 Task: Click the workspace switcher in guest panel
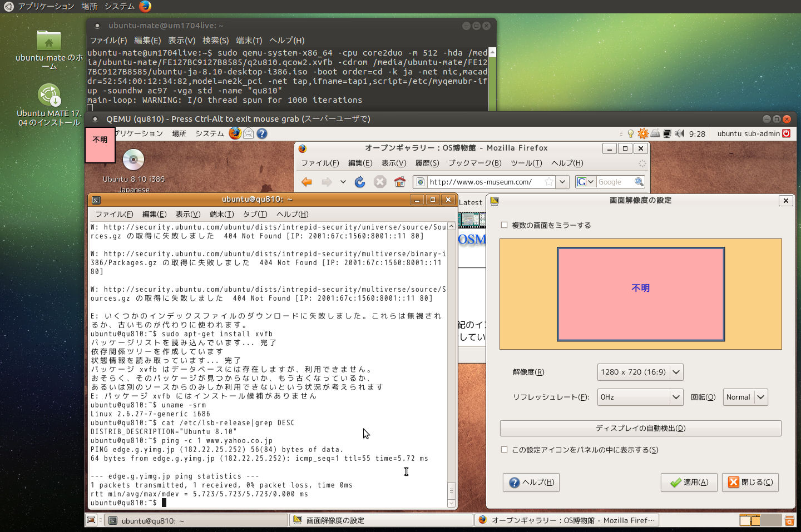click(760, 520)
